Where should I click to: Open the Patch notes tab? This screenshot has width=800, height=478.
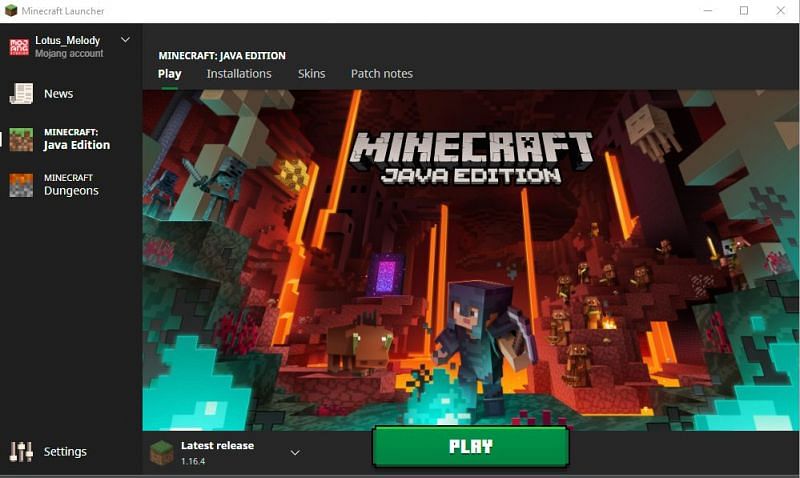click(x=382, y=74)
